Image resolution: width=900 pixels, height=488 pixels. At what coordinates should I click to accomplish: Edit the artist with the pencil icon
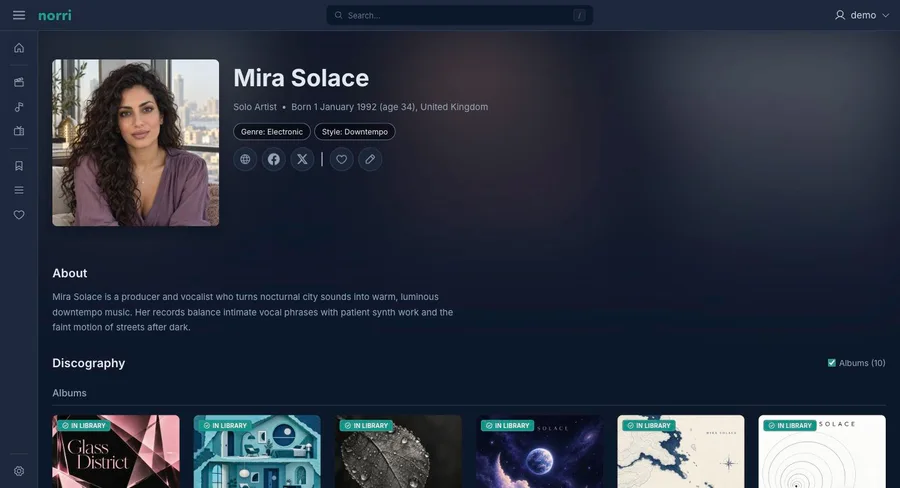coord(370,159)
